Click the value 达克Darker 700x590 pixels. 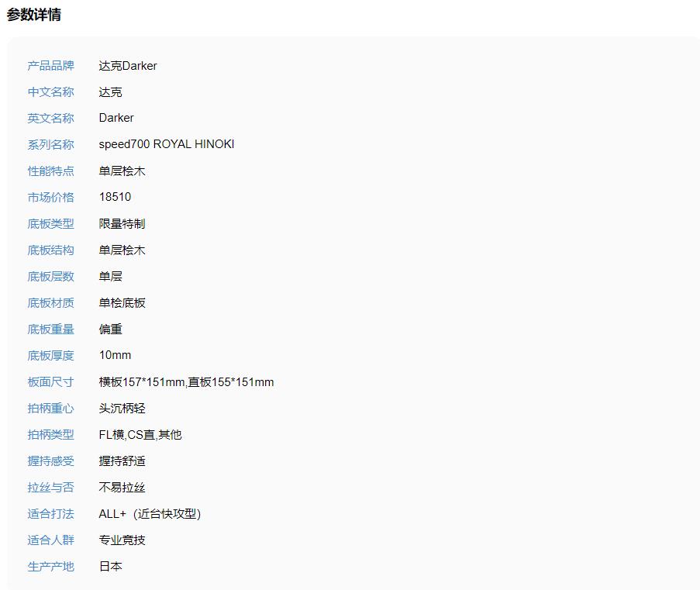pyautogui.click(x=128, y=66)
